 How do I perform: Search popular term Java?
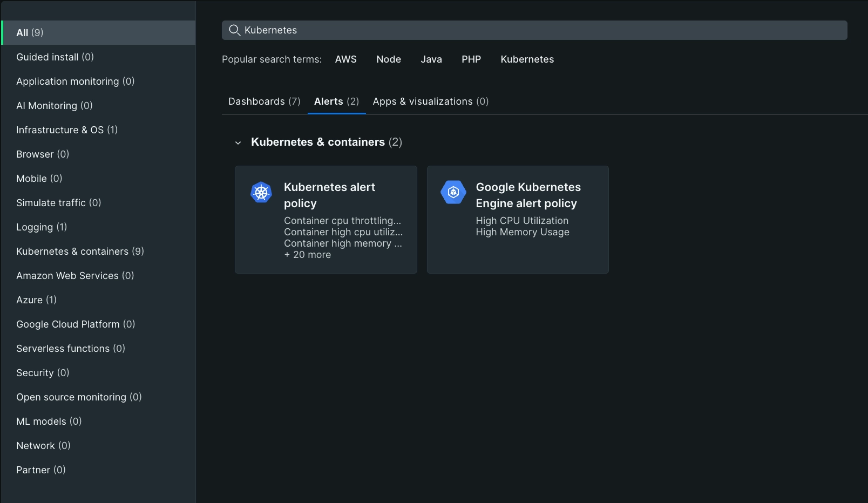coord(431,59)
